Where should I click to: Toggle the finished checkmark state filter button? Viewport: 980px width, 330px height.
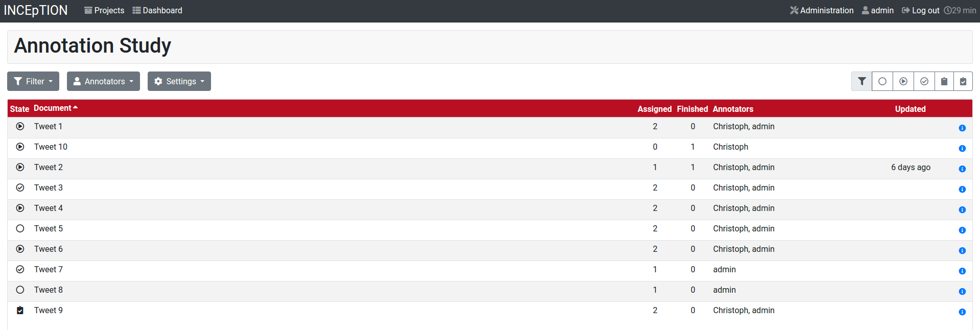click(924, 81)
